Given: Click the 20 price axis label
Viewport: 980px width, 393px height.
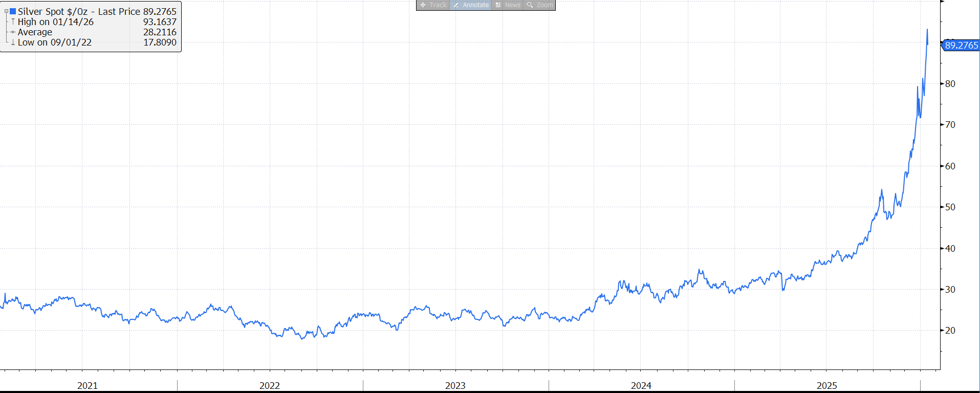Looking at the screenshot, I should (x=950, y=331).
